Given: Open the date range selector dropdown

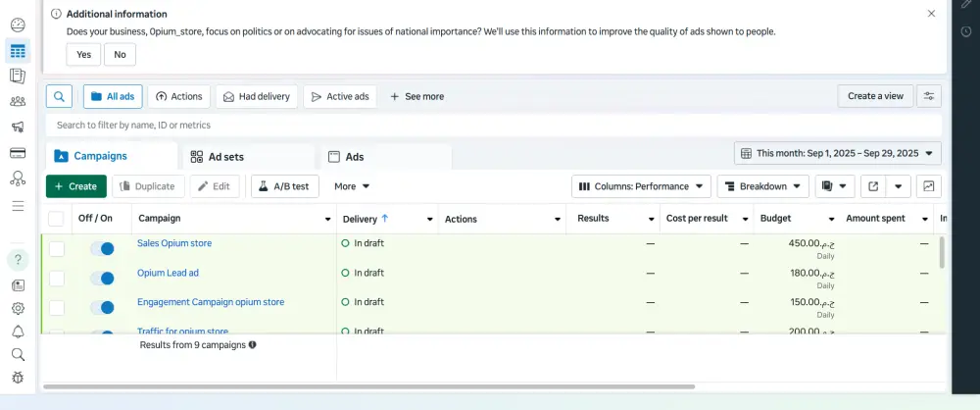Looking at the screenshot, I should [838, 153].
